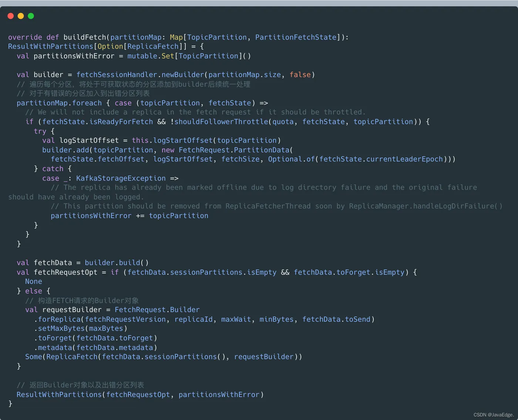Viewport: 518px width, 420px height.
Task: Select the 'override' keyword
Action: (25, 37)
